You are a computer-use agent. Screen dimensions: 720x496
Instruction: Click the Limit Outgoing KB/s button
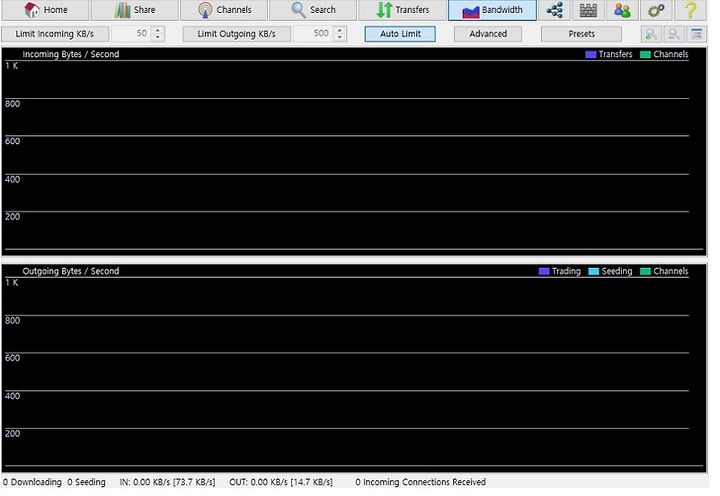[x=236, y=34]
